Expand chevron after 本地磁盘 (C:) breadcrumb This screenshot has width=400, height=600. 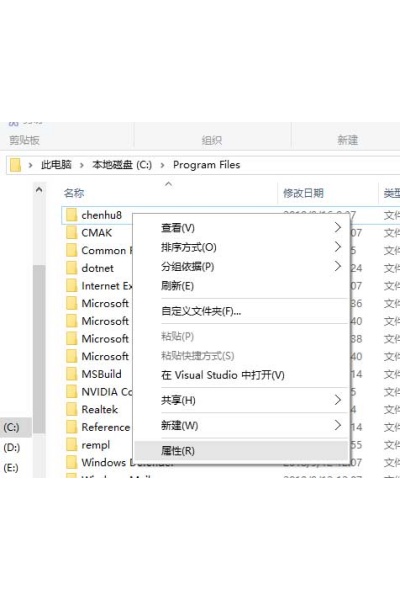[163, 165]
